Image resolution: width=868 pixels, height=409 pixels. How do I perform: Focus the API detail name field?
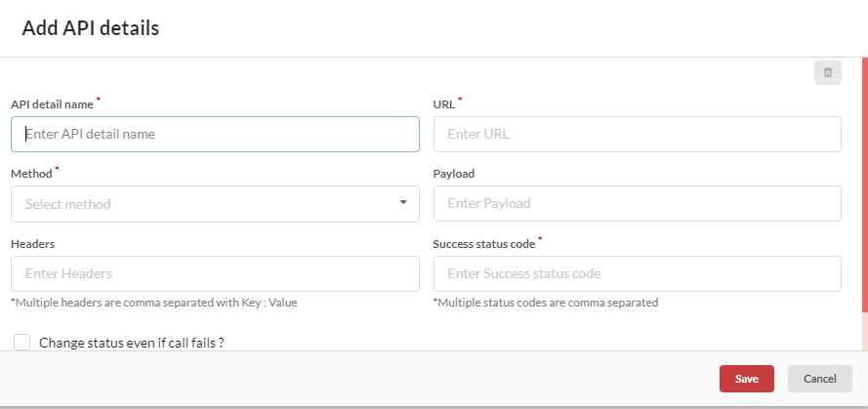pyautogui.click(x=215, y=134)
